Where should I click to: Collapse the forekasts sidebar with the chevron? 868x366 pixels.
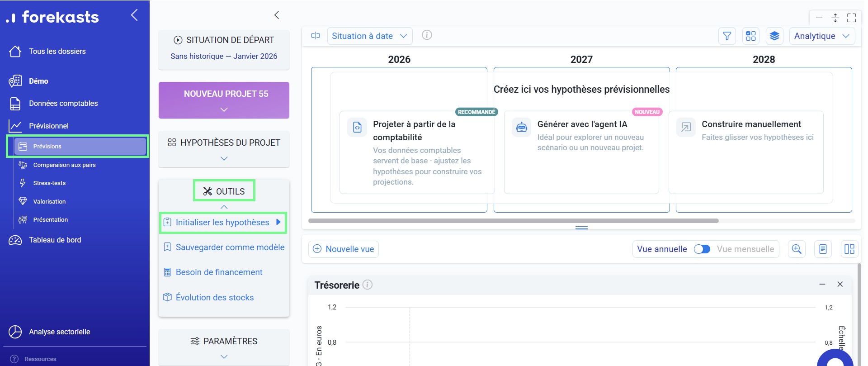pos(134,15)
